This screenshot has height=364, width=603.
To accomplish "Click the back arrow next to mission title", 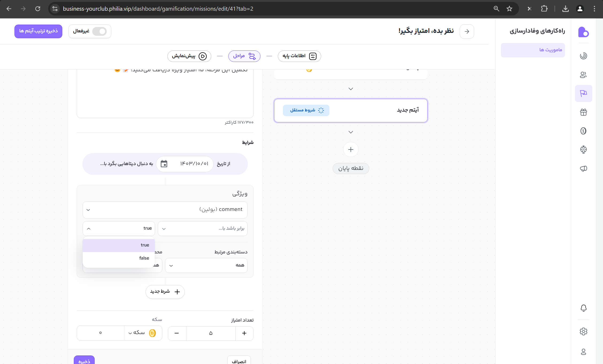I will (x=467, y=32).
